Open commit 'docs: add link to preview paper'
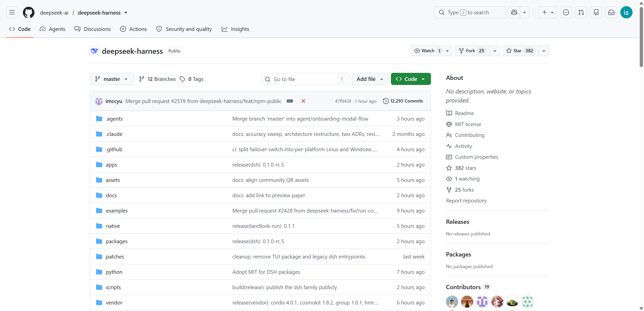This screenshot has width=644, height=311. coord(269,195)
